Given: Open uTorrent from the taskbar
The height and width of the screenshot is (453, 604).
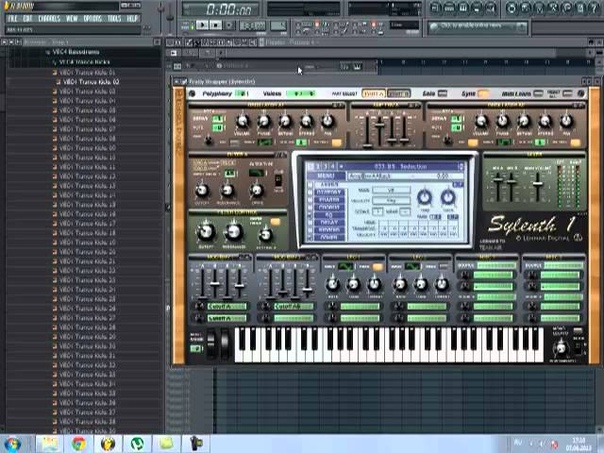Looking at the screenshot, I should click(x=137, y=444).
